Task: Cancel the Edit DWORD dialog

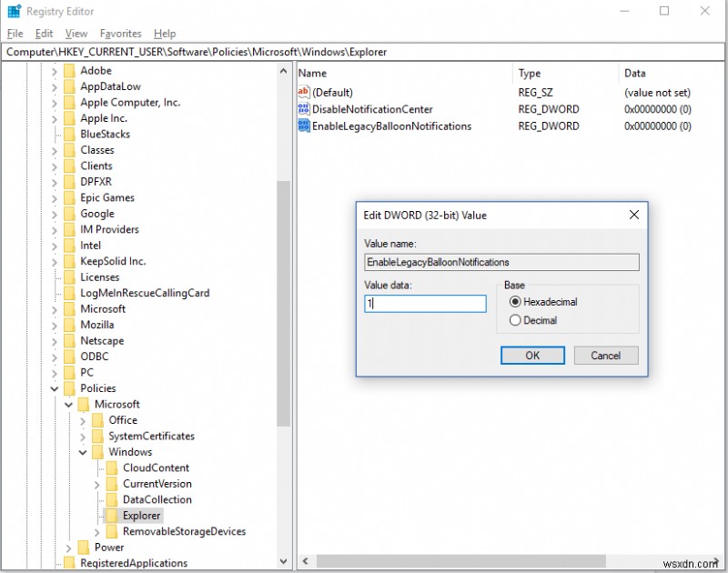Action: [606, 356]
